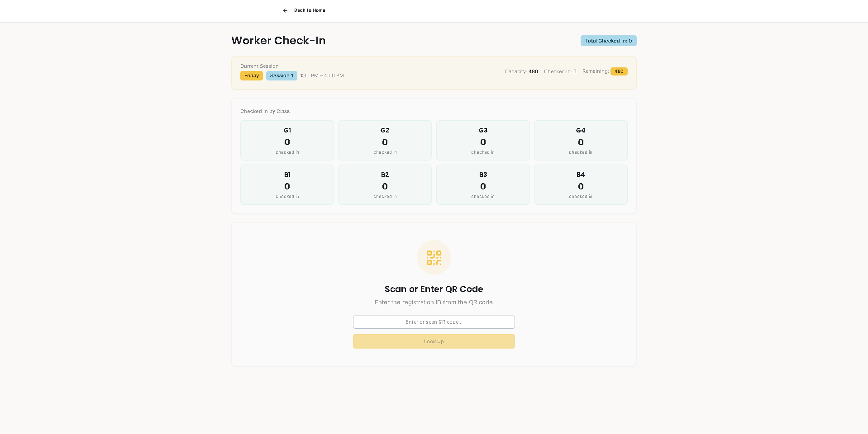
Task: Open the G4 class card
Action: coord(581,141)
